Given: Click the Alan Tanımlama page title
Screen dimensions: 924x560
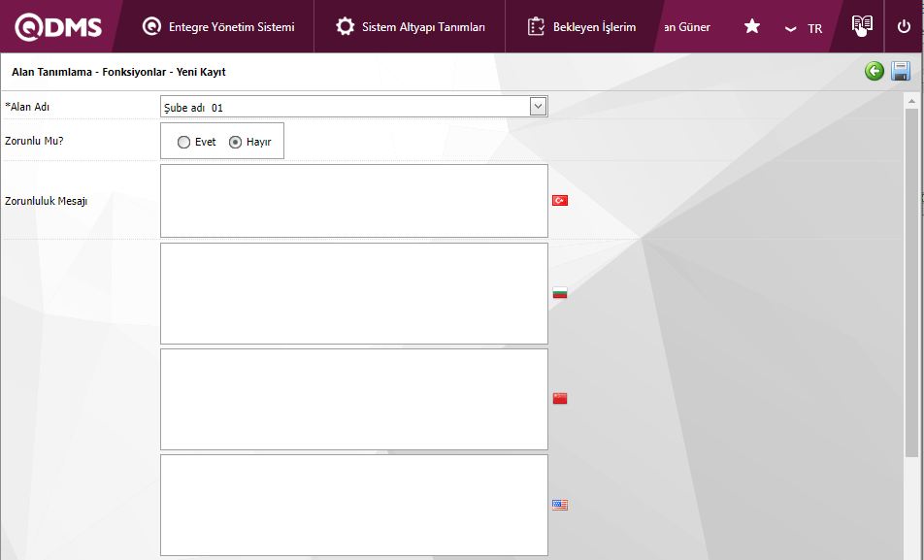Looking at the screenshot, I should (118, 72).
